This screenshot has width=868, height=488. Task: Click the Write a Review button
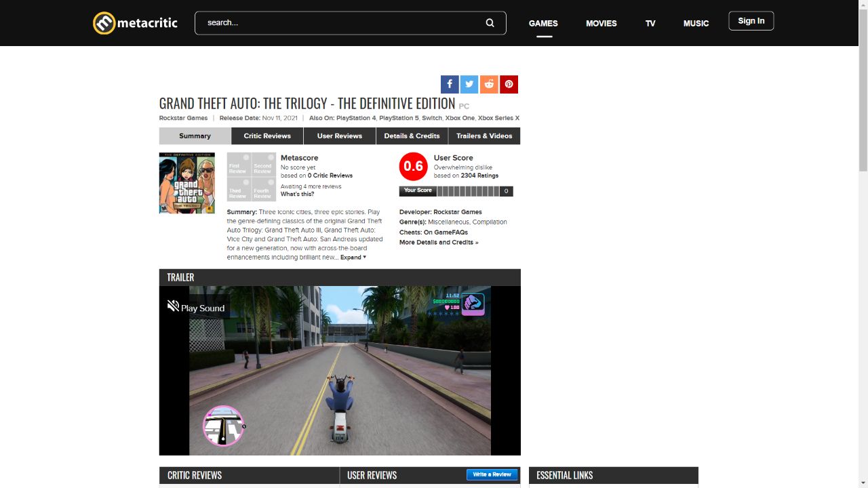(492, 474)
